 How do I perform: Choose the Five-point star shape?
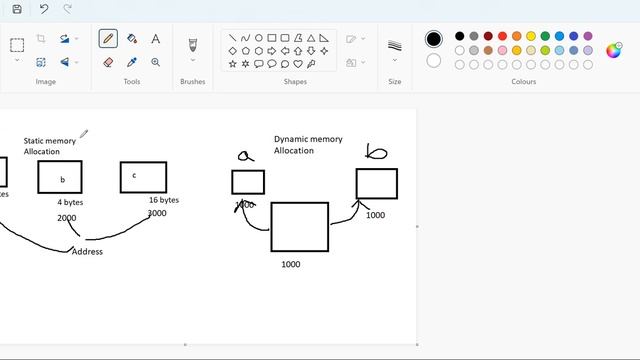(x=233, y=64)
